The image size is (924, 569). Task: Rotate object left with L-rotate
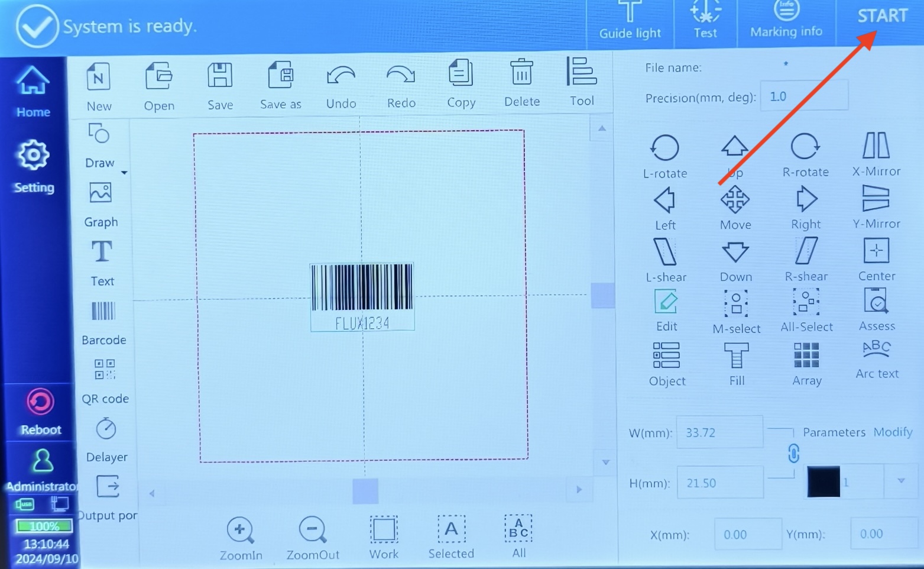[665, 157]
